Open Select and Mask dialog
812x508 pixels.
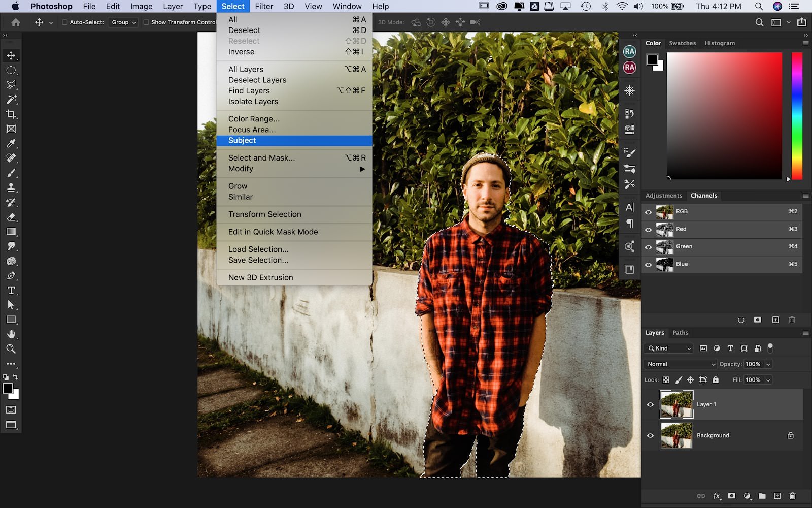(x=261, y=157)
